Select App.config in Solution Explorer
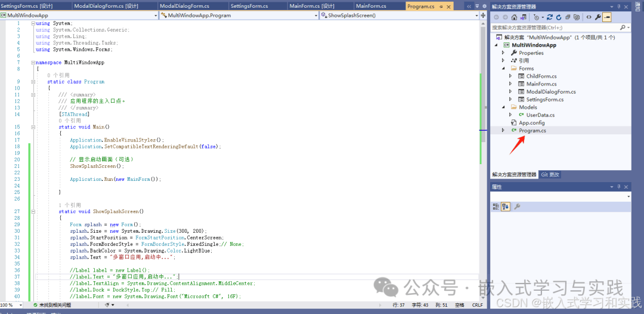644x314 pixels. pyautogui.click(x=532, y=123)
